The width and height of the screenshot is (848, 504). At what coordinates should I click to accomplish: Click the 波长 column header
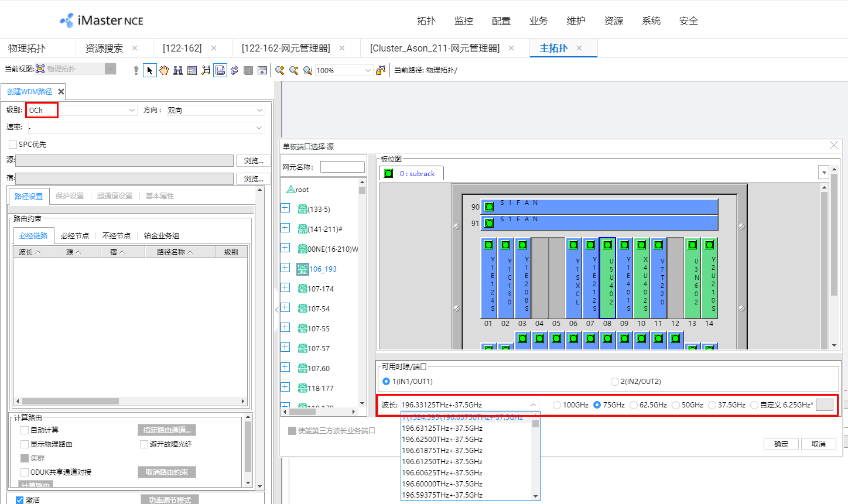[x=35, y=252]
